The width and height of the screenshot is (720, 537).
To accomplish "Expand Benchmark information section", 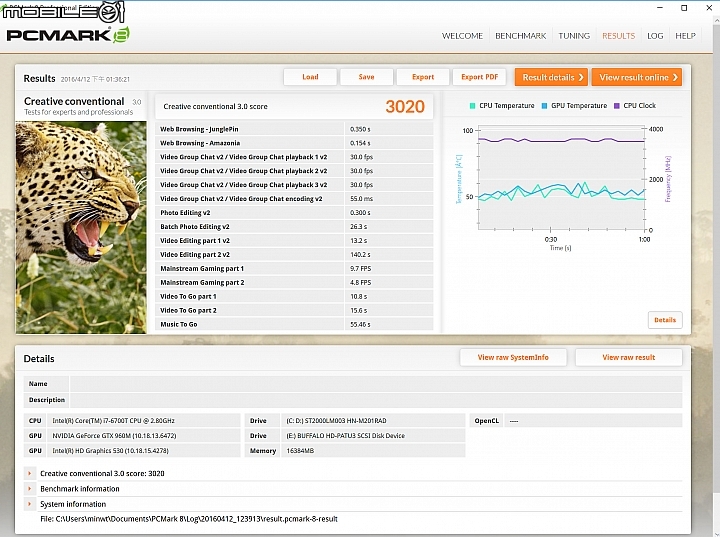I will click(29, 489).
